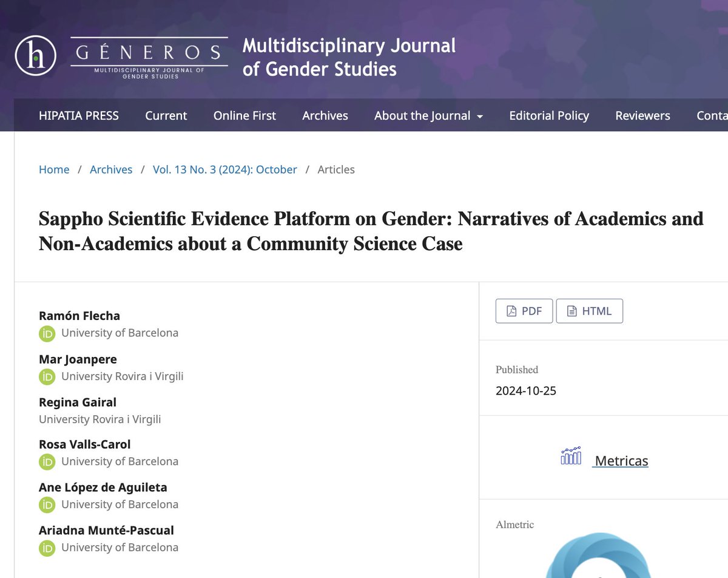Download the article PDF
The width and height of the screenshot is (728, 578).
(x=524, y=311)
